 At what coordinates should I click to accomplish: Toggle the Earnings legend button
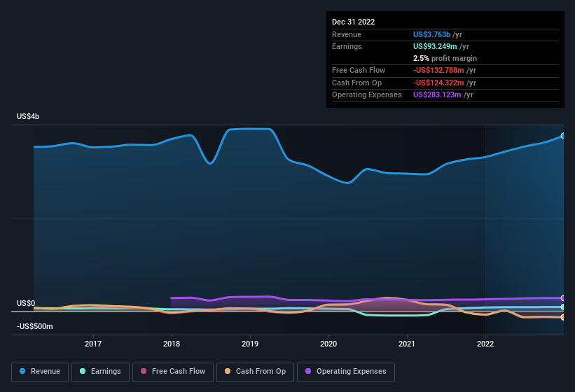(x=100, y=372)
